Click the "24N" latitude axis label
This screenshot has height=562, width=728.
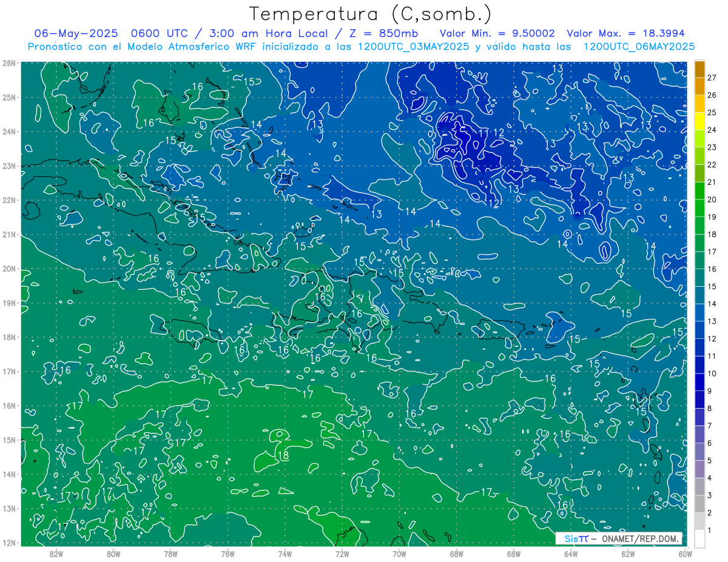(x=9, y=132)
